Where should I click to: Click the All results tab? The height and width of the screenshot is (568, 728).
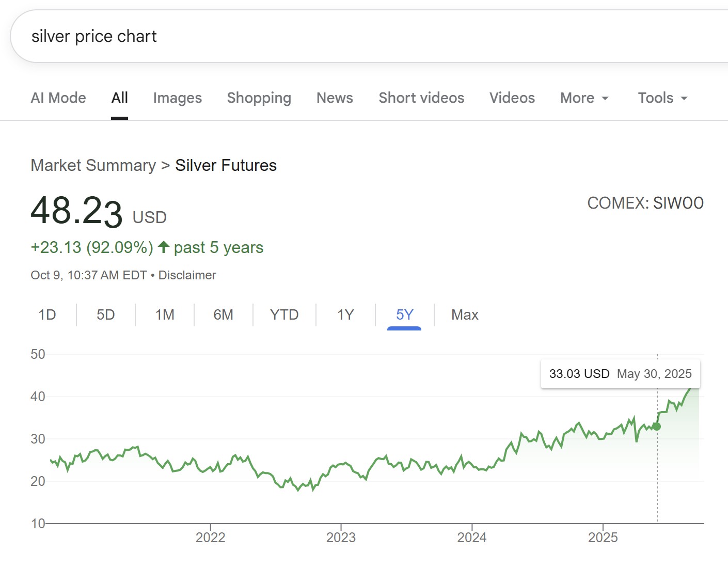click(x=119, y=98)
